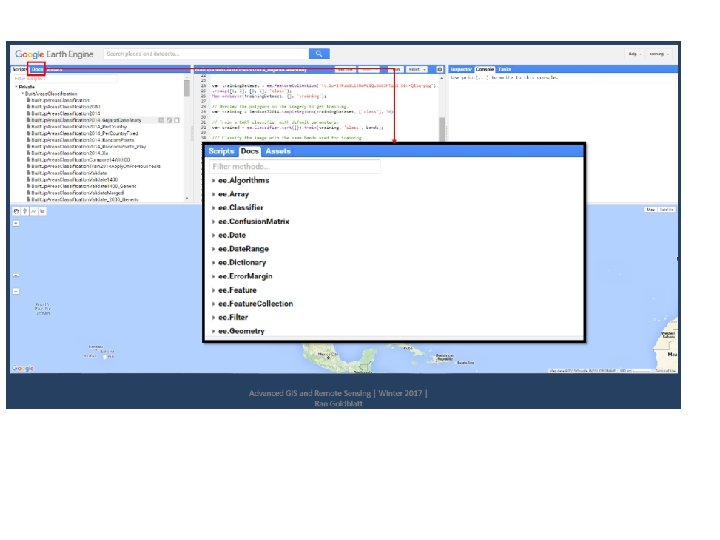Open the Help dropdown menu
The height and width of the screenshot is (540, 720).
click(x=635, y=54)
